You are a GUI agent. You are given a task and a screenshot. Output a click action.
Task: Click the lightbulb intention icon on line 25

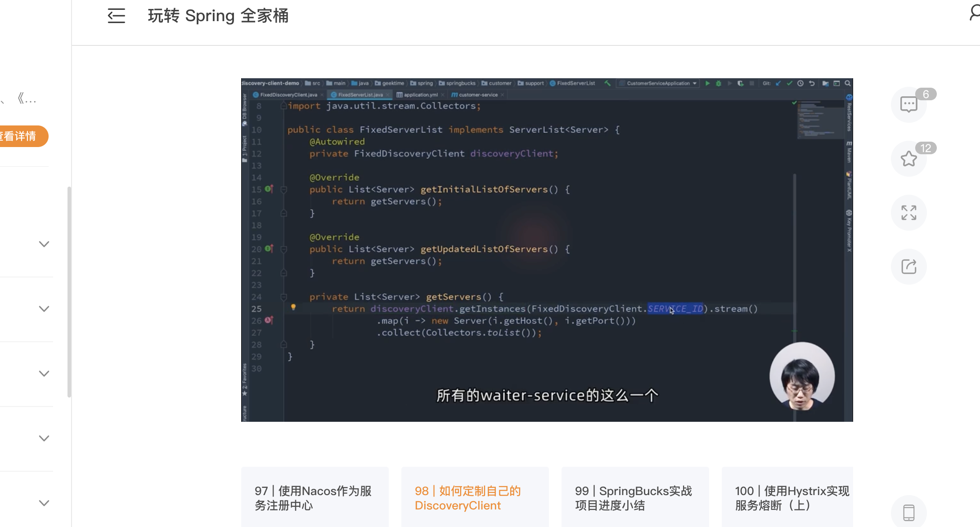click(293, 307)
